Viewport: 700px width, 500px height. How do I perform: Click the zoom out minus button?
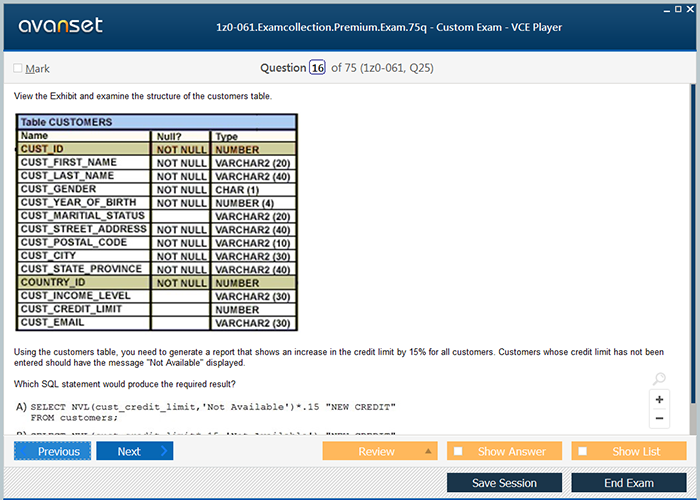pyautogui.click(x=660, y=418)
